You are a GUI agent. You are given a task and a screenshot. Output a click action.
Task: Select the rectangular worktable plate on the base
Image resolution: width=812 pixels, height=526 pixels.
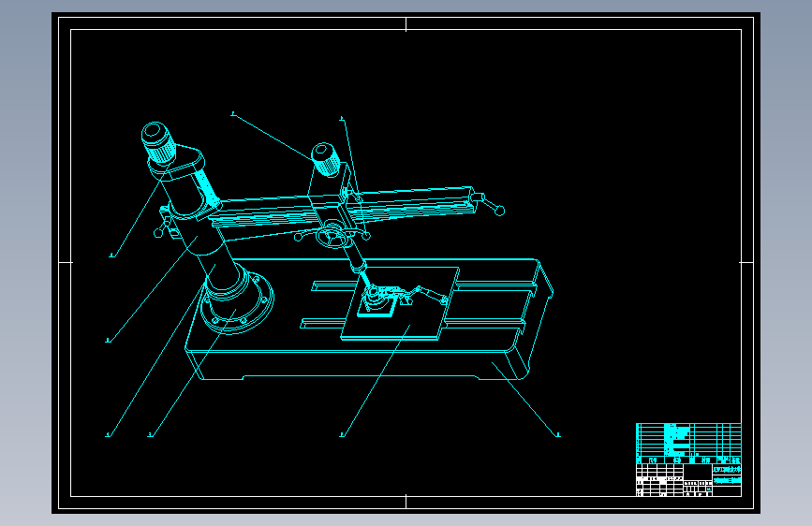point(400,303)
